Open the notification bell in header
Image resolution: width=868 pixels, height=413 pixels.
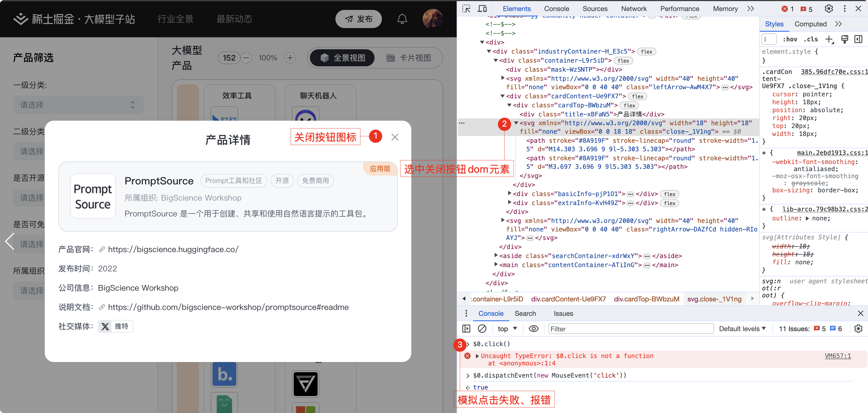pos(402,19)
